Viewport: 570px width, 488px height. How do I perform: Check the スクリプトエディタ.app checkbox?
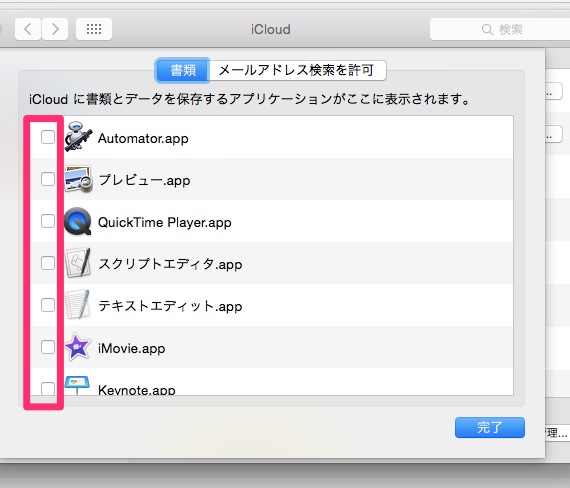(x=48, y=263)
